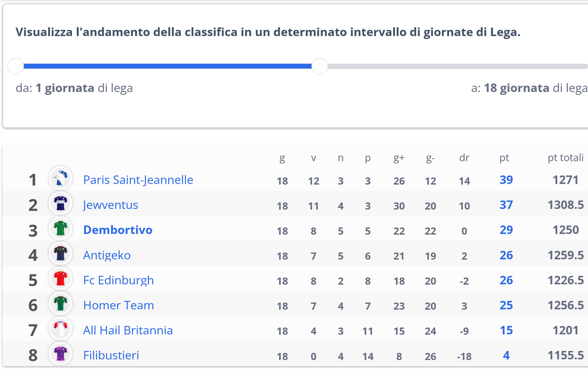Click the Paris Saint-Jeannelle jersey icon
588x374 pixels.
pos(61,179)
